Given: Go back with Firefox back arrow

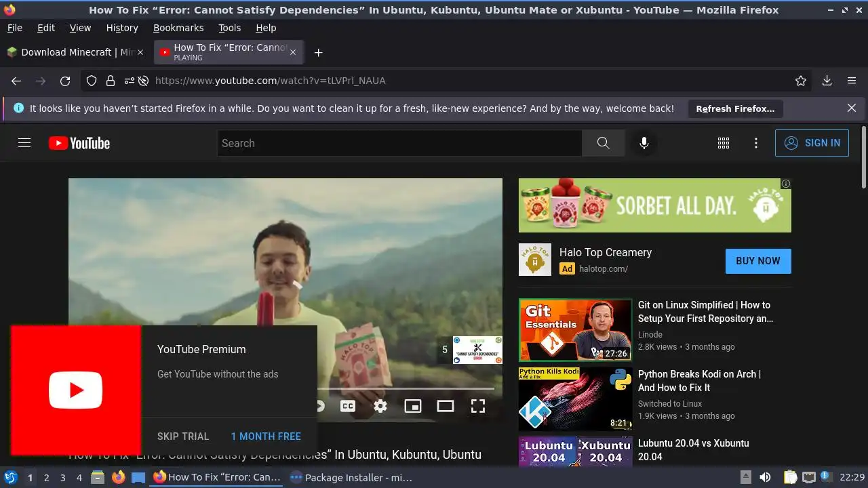Looking at the screenshot, I should click(16, 81).
